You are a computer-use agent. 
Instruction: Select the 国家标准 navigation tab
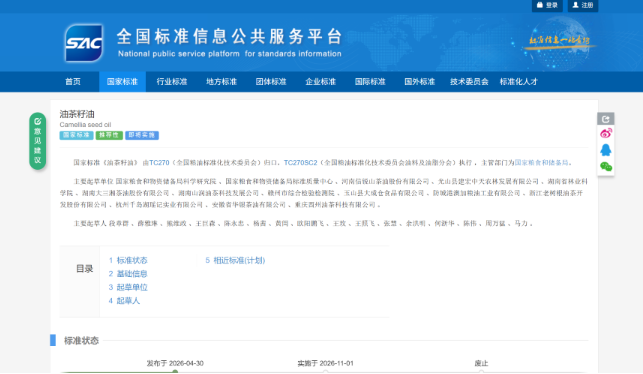(x=122, y=82)
